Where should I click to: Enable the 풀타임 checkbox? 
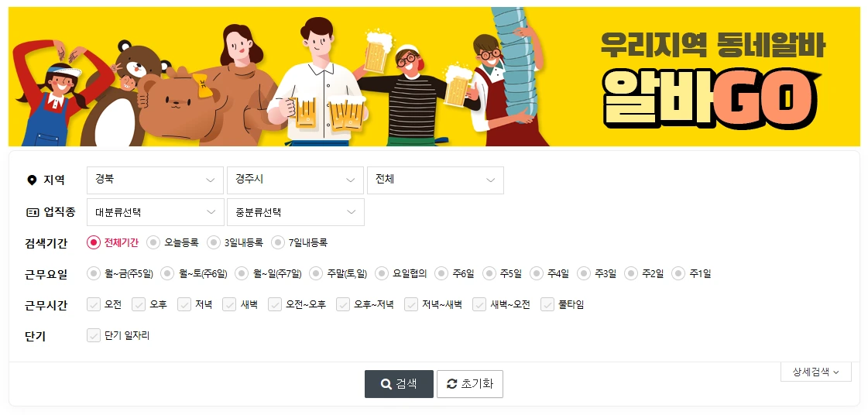[x=547, y=304]
